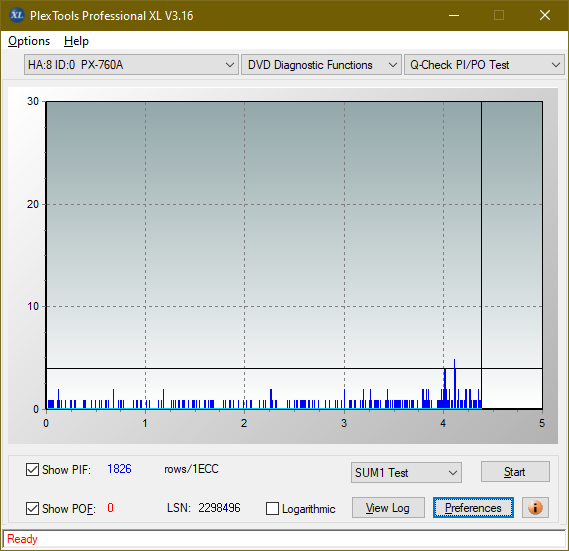Uncheck the Show POF checkbox

[32, 509]
